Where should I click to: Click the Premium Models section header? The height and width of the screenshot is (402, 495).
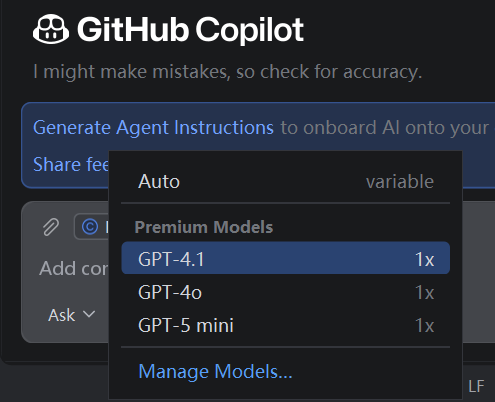tap(204, 227)
